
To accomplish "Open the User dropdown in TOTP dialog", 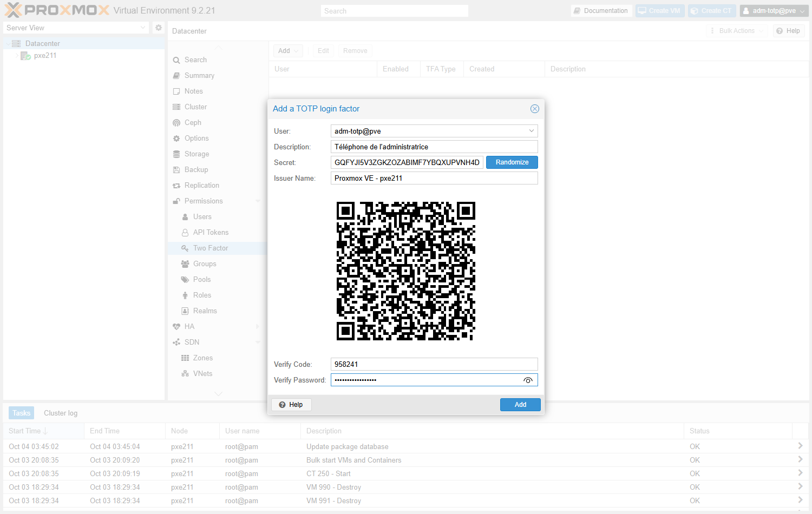I will click(532, 131).
